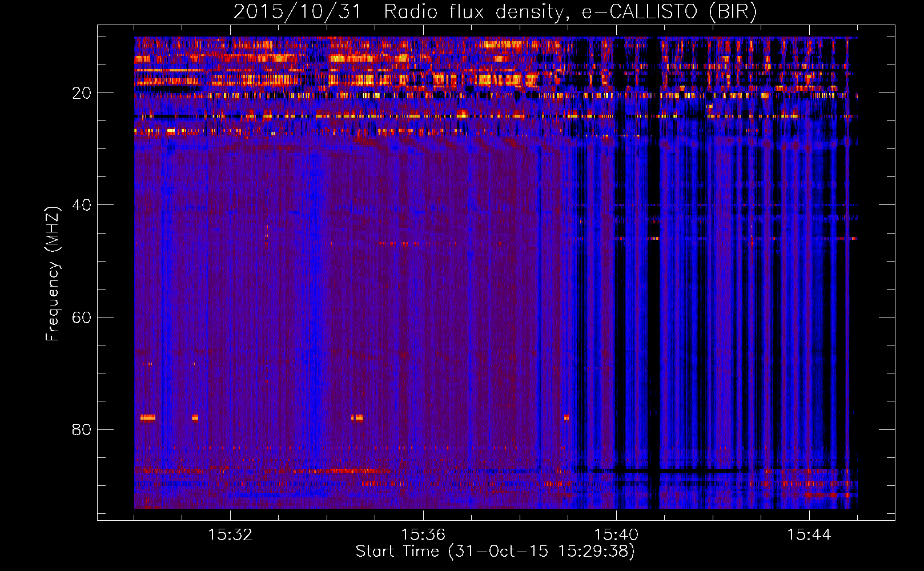Click the 15:32 time tick label

coord(230,535)
